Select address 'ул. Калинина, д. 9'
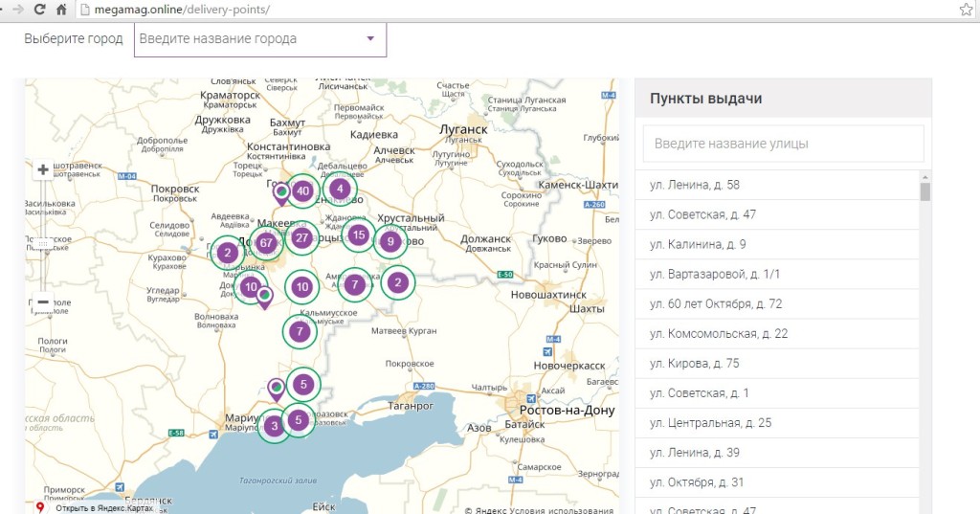 [777, 244]
